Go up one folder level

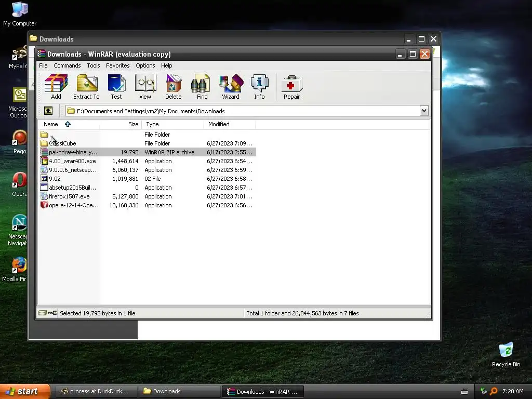click(48, 111)
